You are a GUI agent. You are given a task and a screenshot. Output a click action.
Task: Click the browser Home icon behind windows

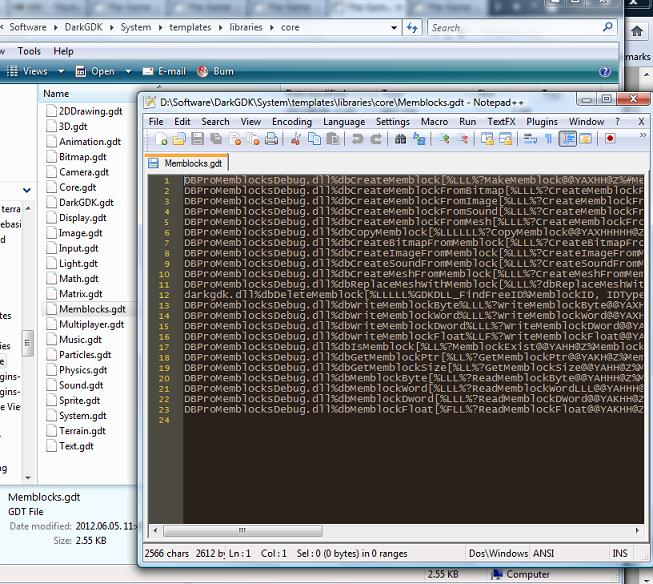[x=637, y=31]
